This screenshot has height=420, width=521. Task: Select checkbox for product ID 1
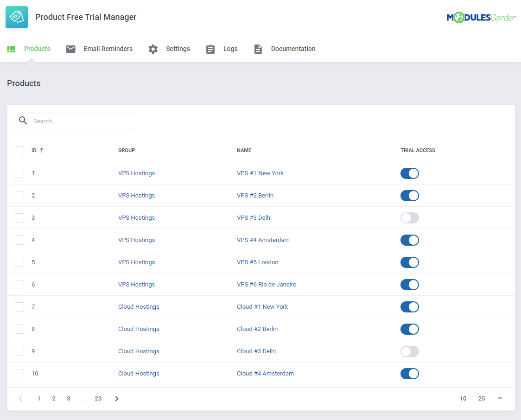click(19, 173)
